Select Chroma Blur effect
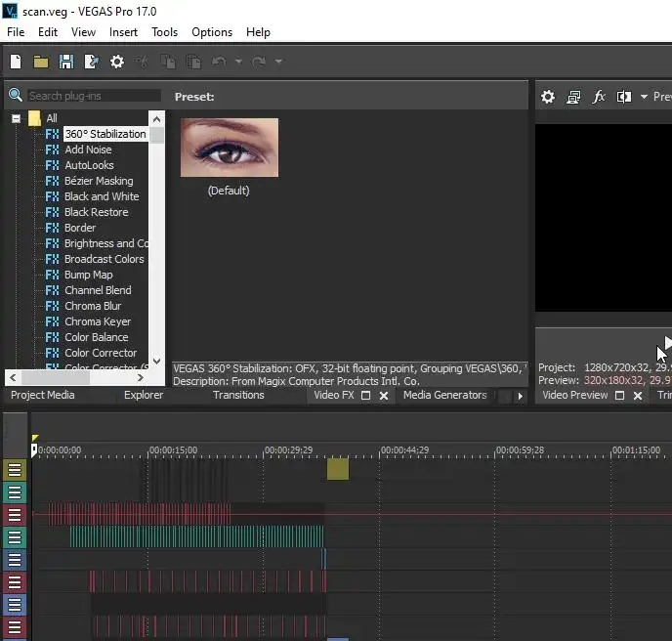 [x=93, y=306]
